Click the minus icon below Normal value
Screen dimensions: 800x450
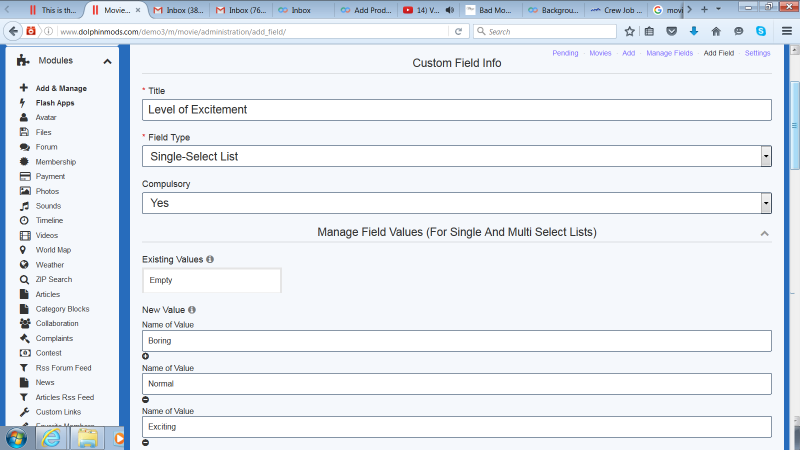[146, 399]
